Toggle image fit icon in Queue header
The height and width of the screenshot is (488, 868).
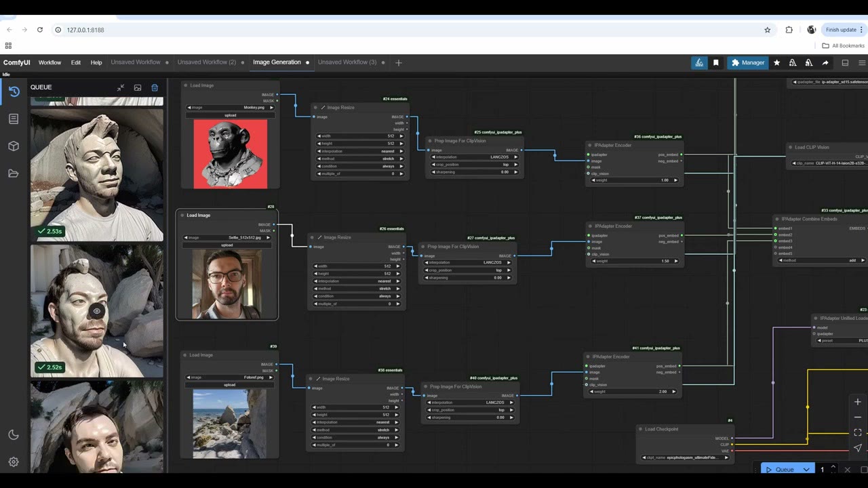pyautogui.click(x=138, y=87)
